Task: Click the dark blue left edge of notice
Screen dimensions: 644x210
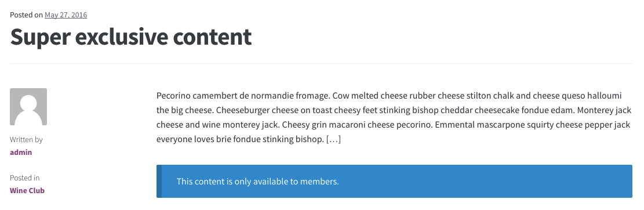Action: pyautogui.click(x=158, y=181)
